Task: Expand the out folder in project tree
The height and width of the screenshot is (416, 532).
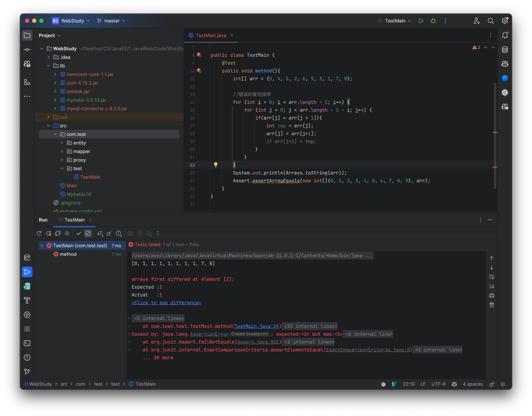Action: [48, 117]
